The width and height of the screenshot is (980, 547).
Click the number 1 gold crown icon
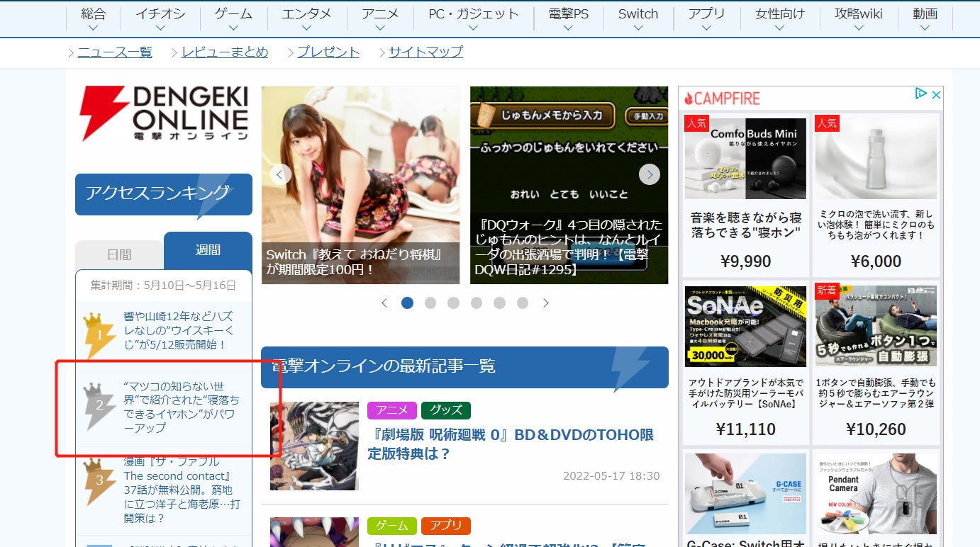(99, 334)
